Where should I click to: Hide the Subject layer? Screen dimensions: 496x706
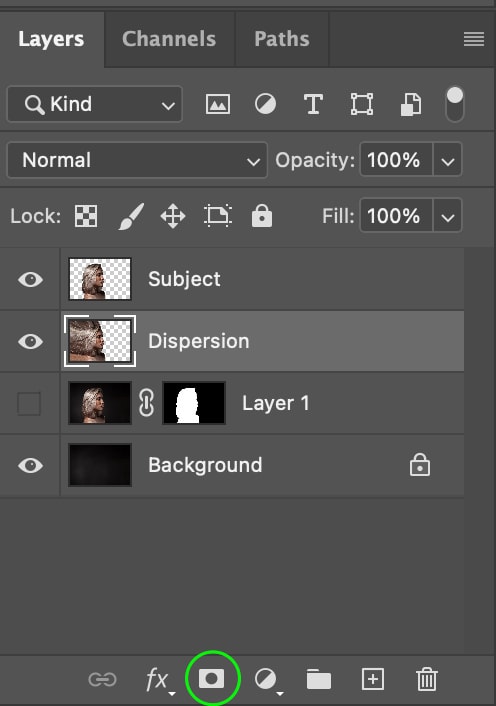pyautogui.click(x=30, y=279)
